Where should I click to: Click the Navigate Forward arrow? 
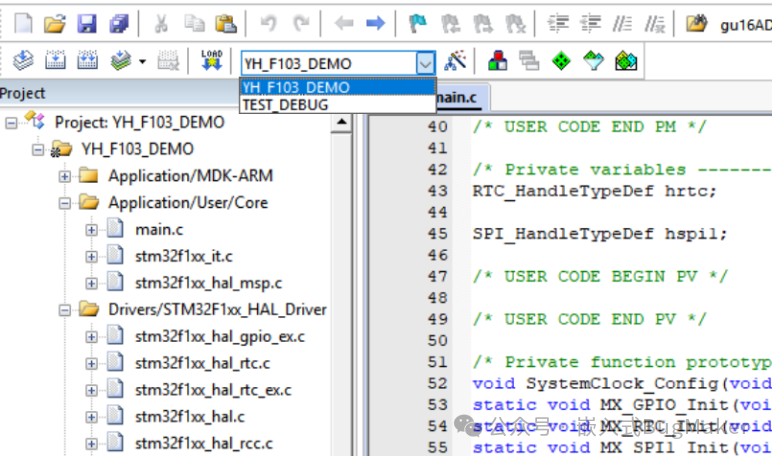tap(375, 22)
